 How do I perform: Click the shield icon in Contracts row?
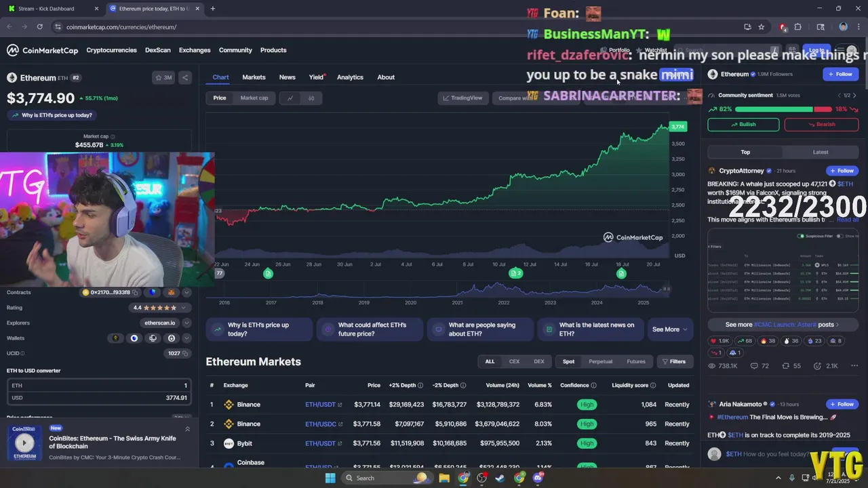153,293
